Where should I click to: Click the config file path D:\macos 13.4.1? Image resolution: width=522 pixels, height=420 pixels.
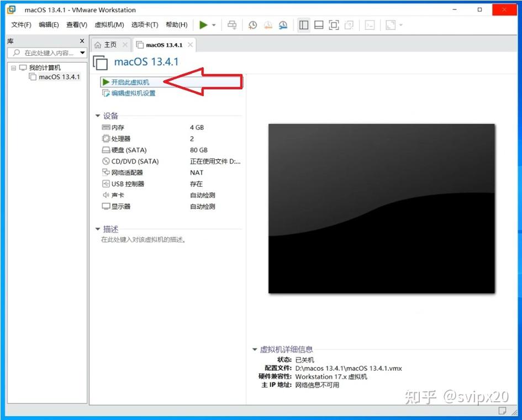click(x=349, y=369)
